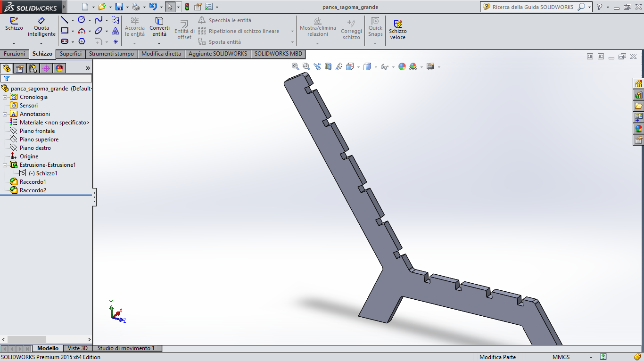Switch to PropertyManager tab icon
The width and height of the screenshot is (644, 361).
click(20, 68)
